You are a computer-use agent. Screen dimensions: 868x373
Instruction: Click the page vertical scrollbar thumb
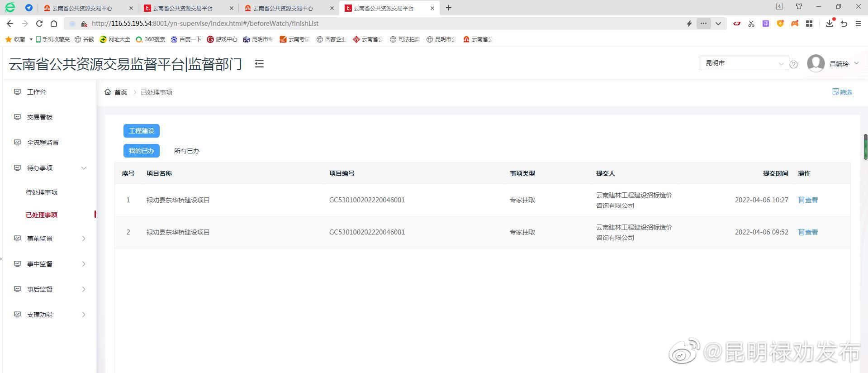pyautogui.click(x=865, y=147)
